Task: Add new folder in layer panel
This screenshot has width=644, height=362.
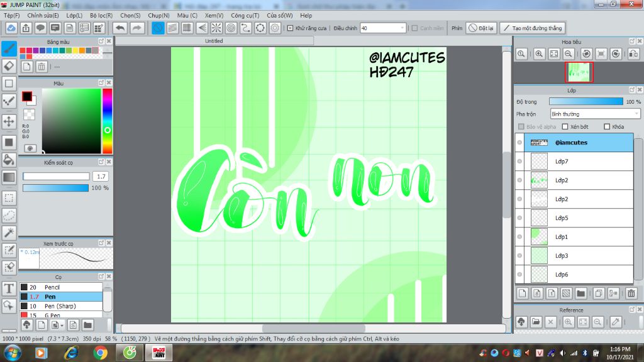Action: 580,293
